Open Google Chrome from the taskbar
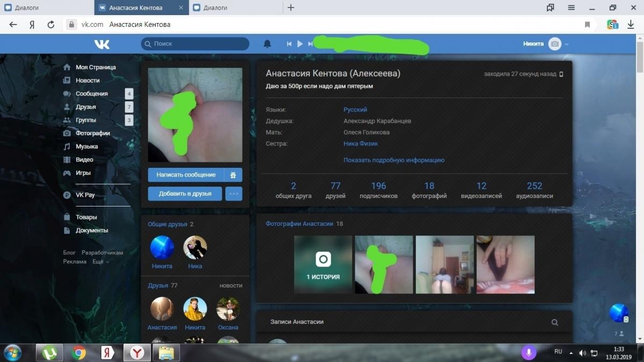The width and height of the screenshot is (644, 362). [x=79, y=352]
